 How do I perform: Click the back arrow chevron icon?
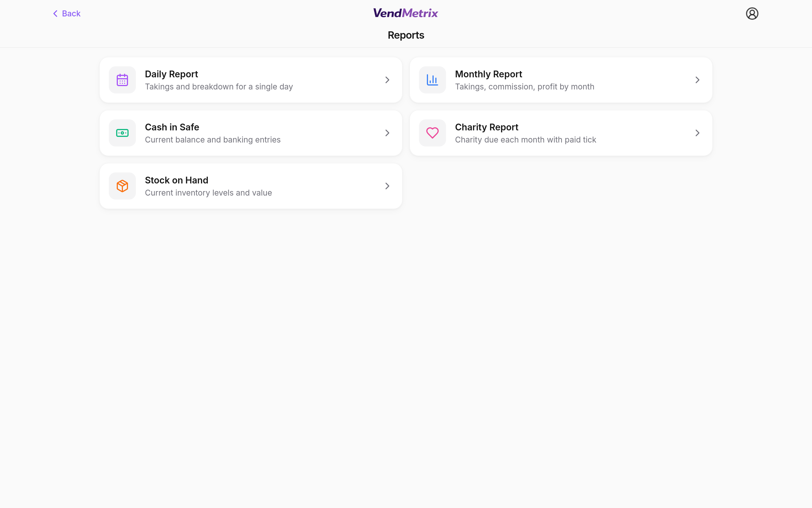pyautogui.click(x=55, y=14)
